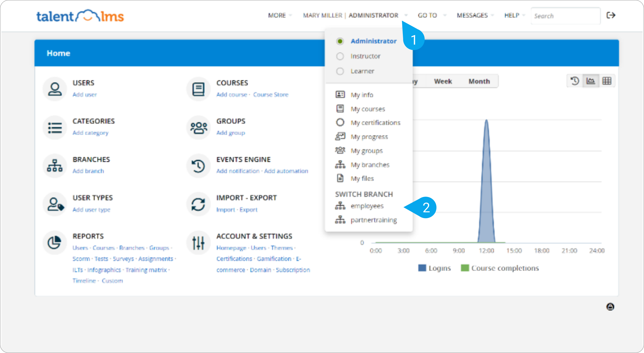
Task: Open My certifications menu item
Action: tap(375, 123)
